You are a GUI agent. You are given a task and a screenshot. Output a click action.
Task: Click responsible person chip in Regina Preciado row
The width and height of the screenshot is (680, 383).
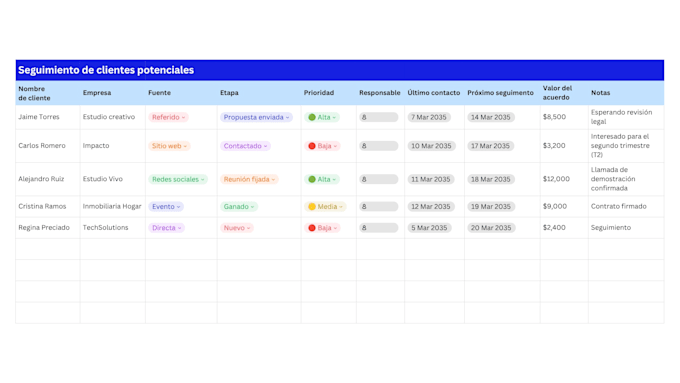[x=379, y=228]
